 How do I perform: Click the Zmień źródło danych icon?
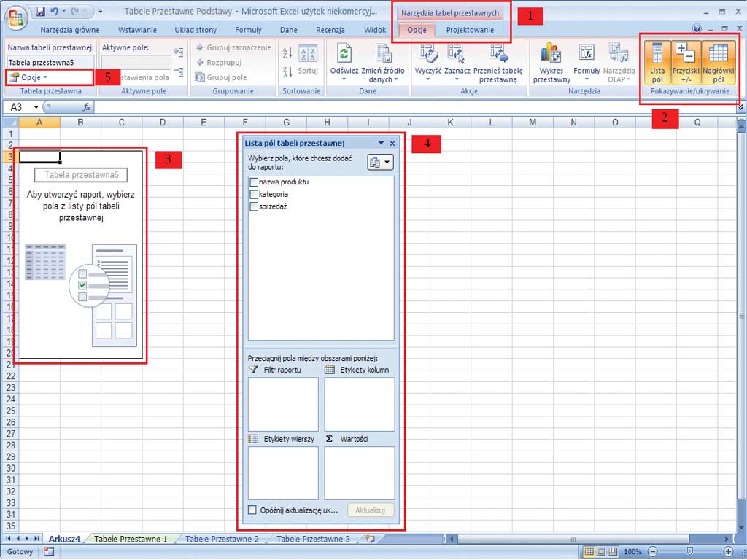384,54
